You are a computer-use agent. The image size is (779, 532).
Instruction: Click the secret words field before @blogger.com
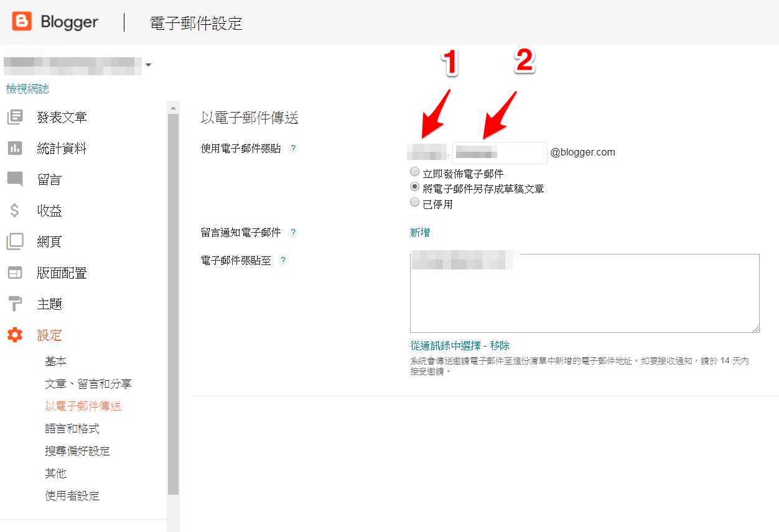coord(500,152)
